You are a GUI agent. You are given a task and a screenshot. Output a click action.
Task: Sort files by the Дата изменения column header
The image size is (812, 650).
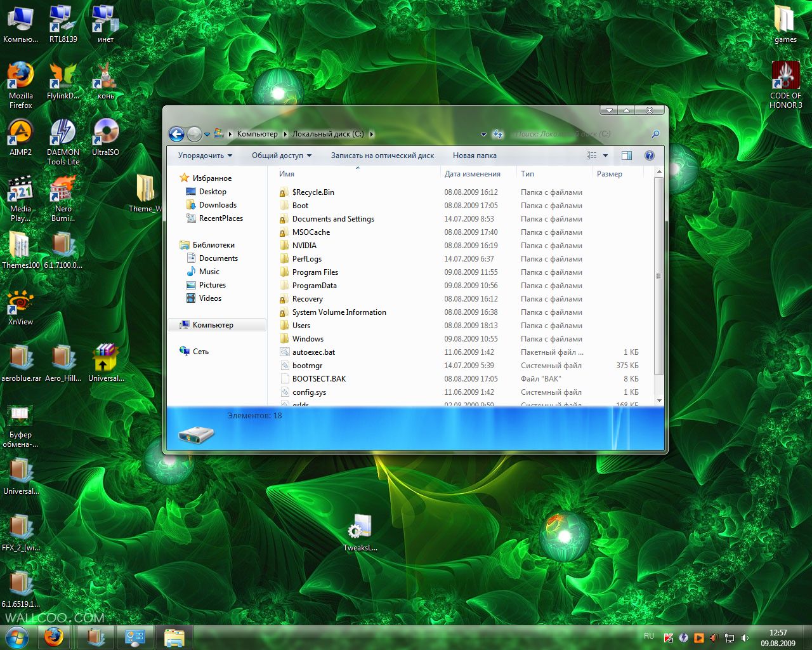click(x=473, y=174)
